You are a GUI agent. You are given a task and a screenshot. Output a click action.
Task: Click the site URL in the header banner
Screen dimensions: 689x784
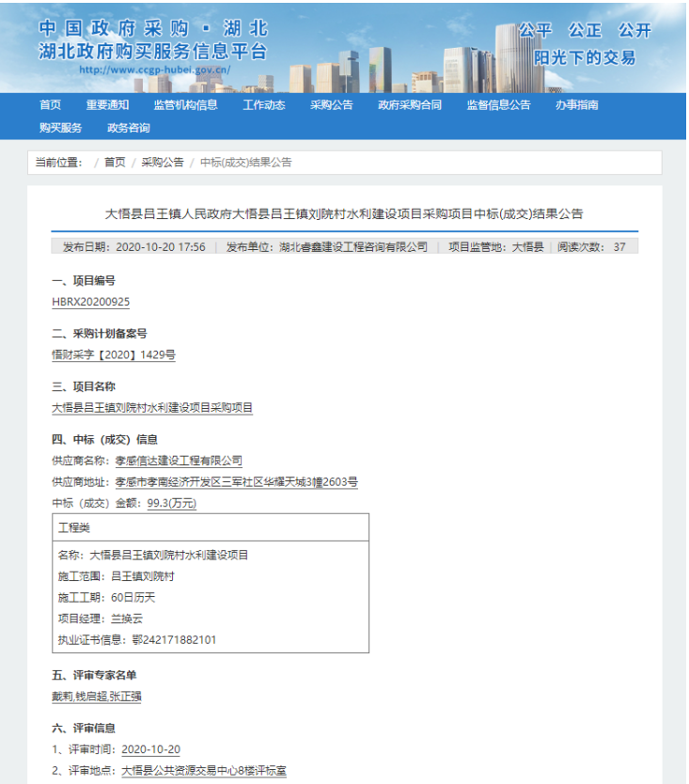[154, 70]
